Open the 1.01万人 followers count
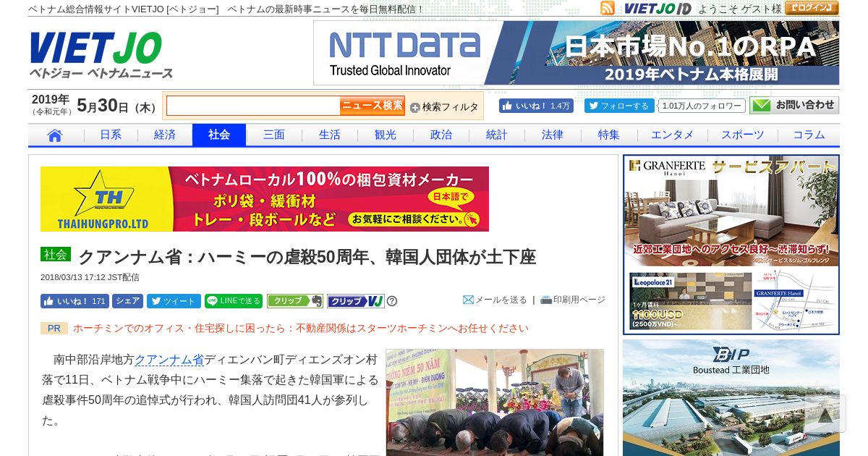Image resolution: width=868 pixels, height=456 pixels. (x=702, y=106)
